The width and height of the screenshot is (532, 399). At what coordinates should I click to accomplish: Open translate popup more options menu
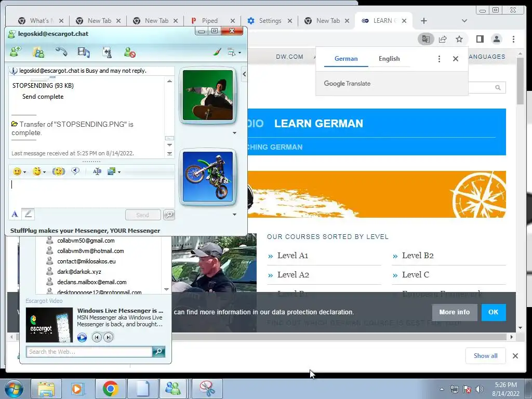click(439, 59)
